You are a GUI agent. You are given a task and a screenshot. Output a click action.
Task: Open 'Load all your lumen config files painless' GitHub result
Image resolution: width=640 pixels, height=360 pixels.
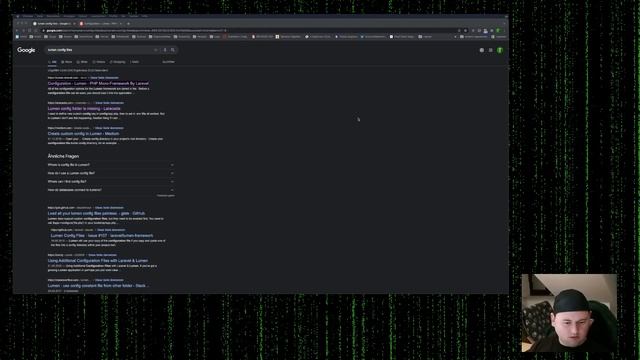(x=96, y=213)
